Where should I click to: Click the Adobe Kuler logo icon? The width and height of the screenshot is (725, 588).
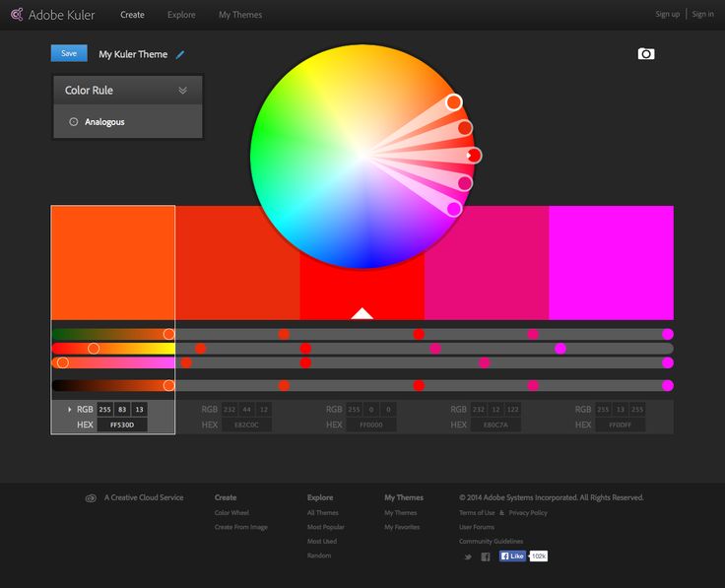[x=17, y=15]
